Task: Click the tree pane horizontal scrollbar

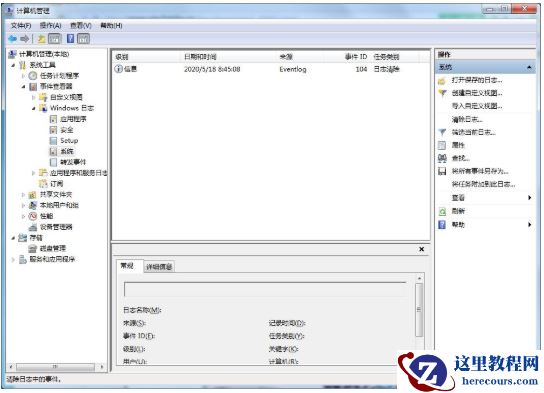Action: coord(56,367)
